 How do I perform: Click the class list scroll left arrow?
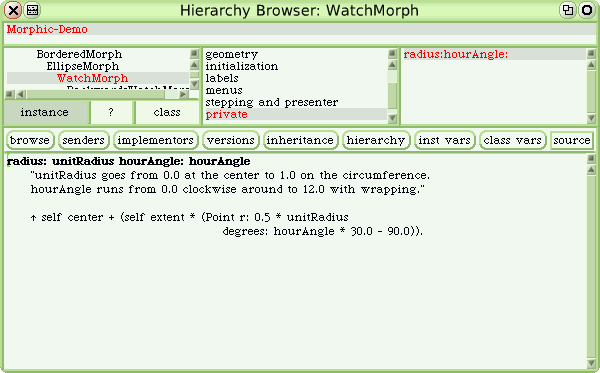pos(21,94)
